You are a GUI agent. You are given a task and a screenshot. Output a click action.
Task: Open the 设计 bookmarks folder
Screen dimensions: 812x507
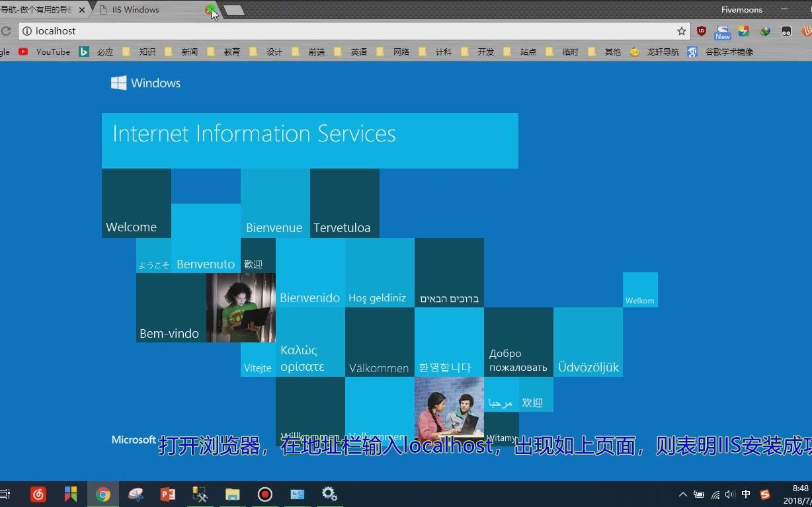pos(274,52)
